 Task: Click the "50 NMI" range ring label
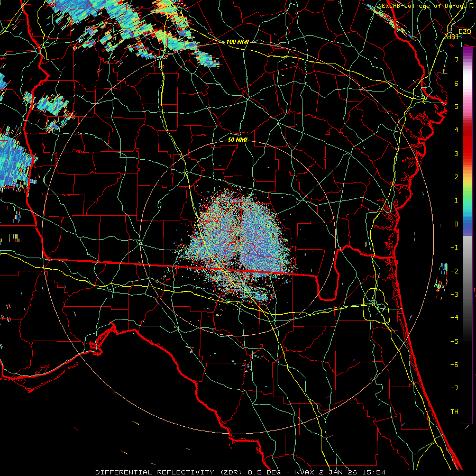tap(237, 140)
